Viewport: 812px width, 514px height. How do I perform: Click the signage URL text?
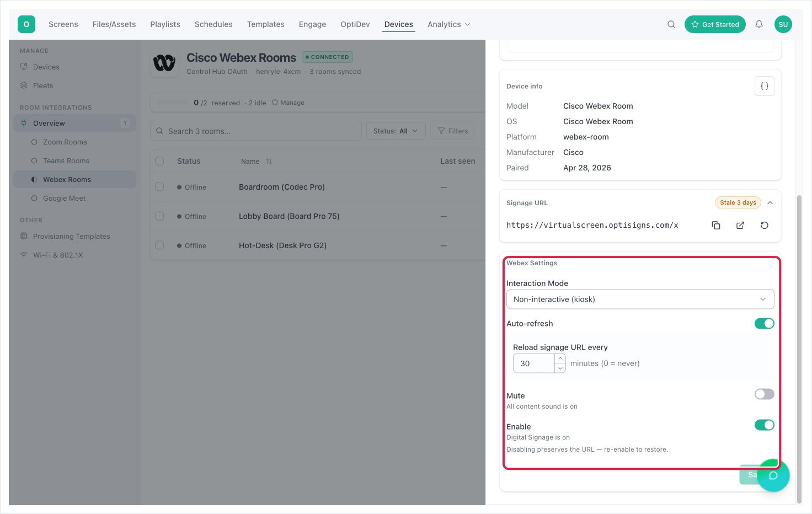pyautogui.click(x=592, y=225)
